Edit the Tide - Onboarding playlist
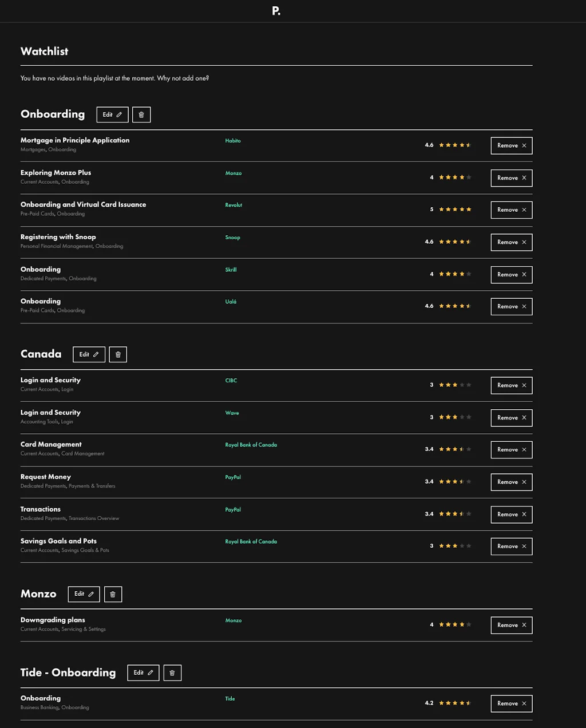Image resolution: width=586 pixels, height=728 pixels. 143,672
